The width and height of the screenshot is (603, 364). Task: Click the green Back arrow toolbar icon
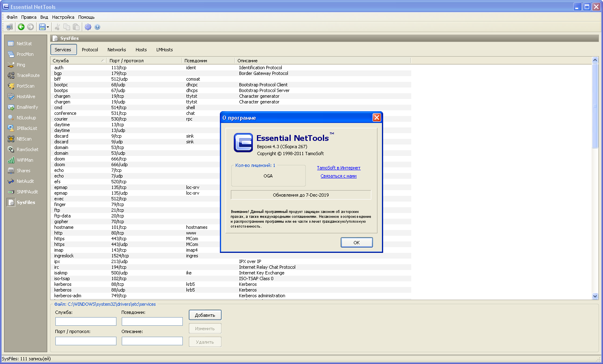21,27
